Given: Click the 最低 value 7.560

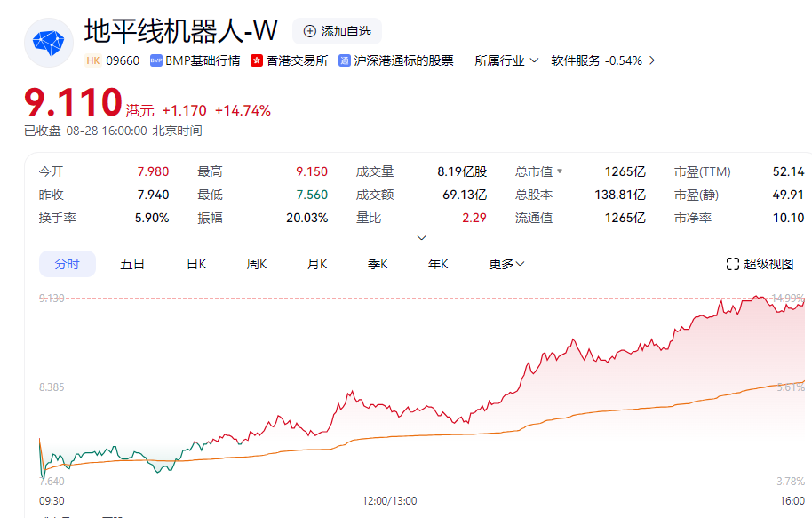Looking at the screenshot, I should [x=312, y=195].
